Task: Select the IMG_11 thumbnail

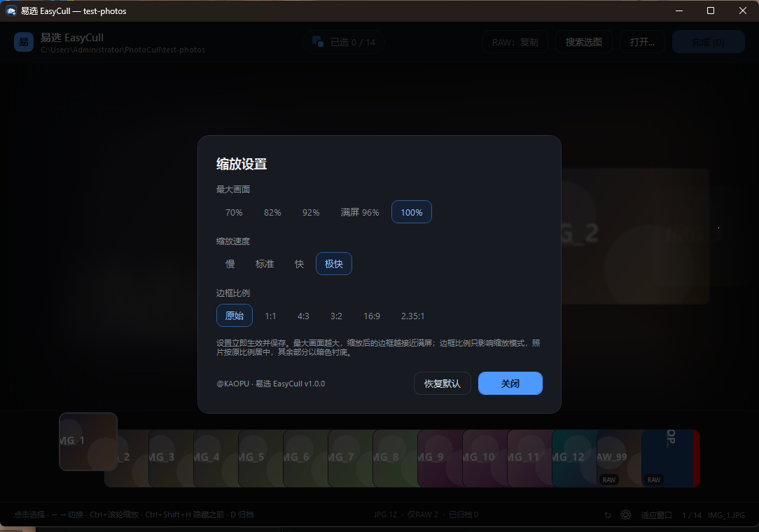Action: (529, 458)
